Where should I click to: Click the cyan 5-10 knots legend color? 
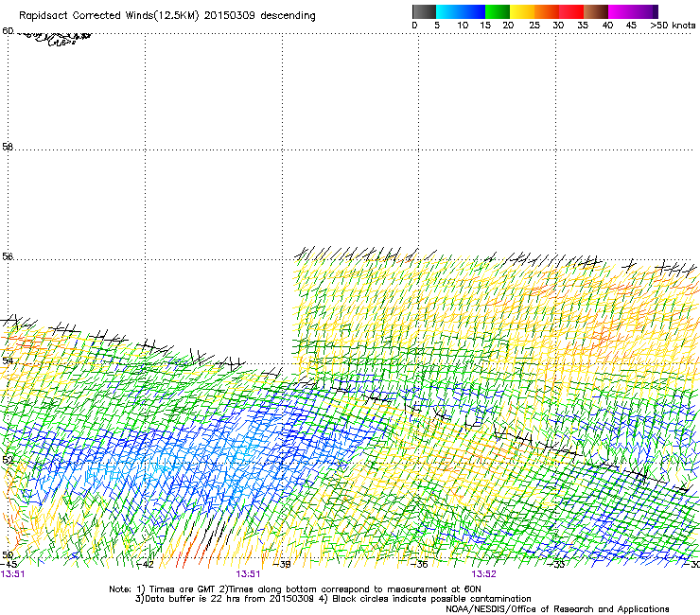447,11
